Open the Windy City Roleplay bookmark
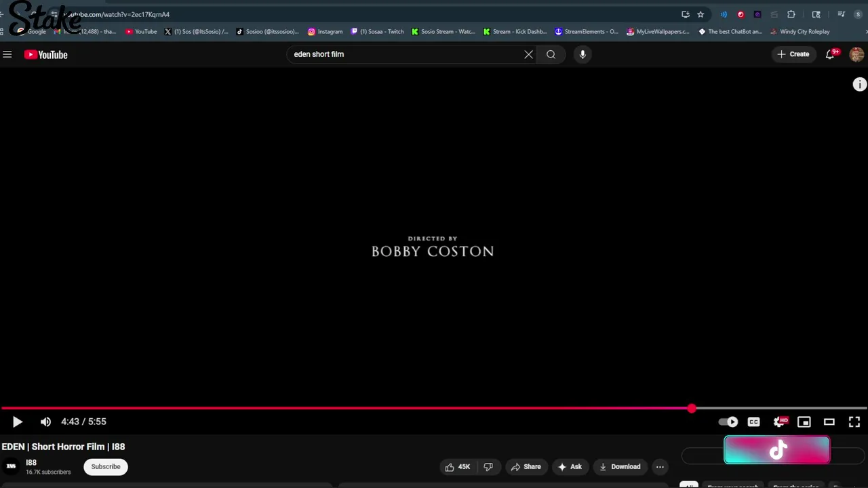The width and height of the screenshot is (868, 488). tap(800, 31)
